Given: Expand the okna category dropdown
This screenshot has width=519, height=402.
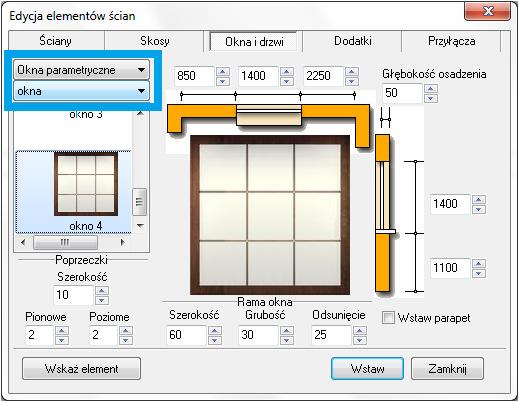Looking at the screenshot, I should [81, 91].
